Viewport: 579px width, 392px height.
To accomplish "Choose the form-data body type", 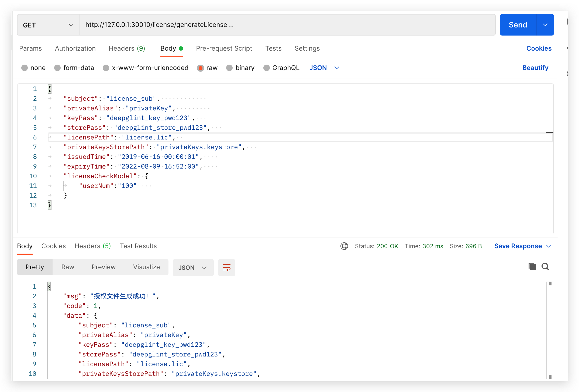I will (57, 68).
